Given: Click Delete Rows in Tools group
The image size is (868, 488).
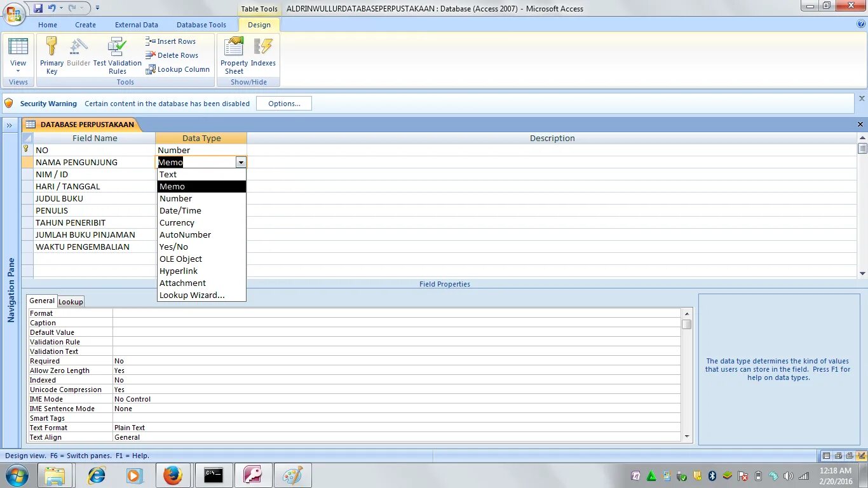Looking at the screenshot, I should [x=172, y=55].
